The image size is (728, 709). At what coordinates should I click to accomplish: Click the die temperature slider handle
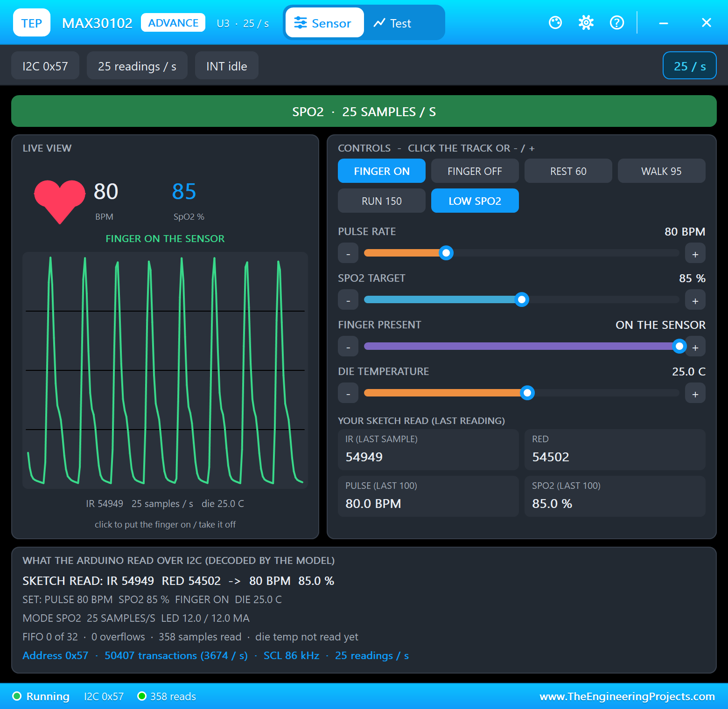(x=527, y=393)
